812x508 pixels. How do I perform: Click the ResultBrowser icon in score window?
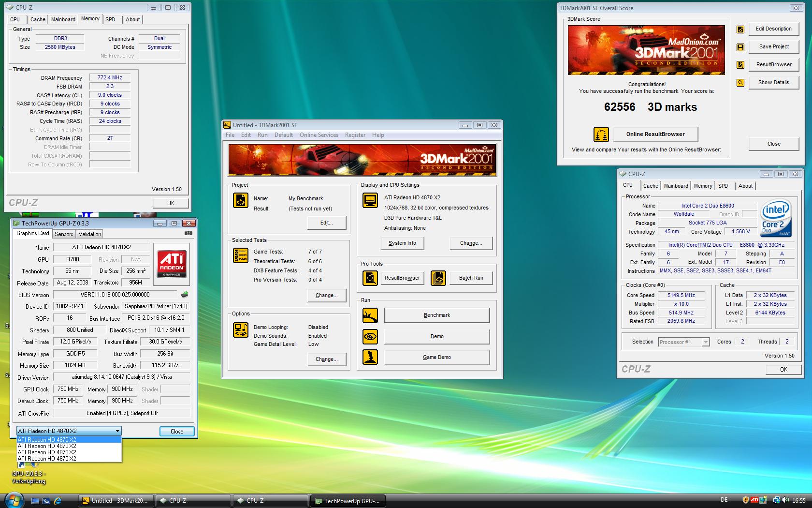coord(740,65)
